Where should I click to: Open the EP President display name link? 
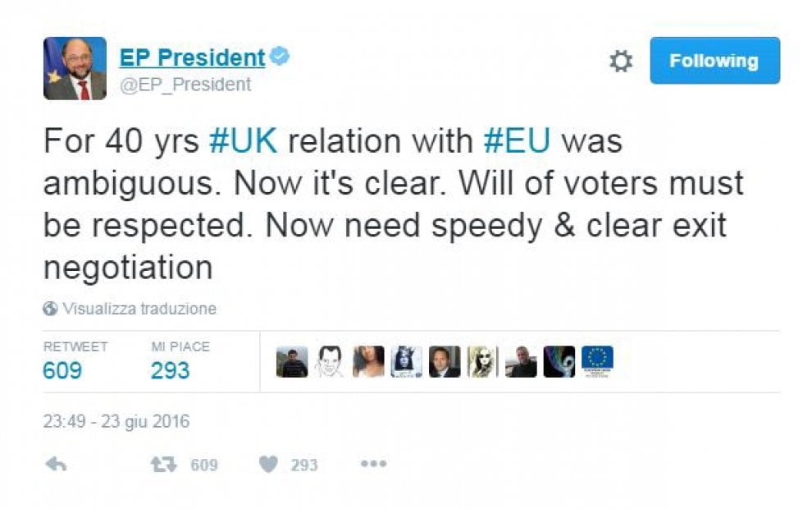192,57
